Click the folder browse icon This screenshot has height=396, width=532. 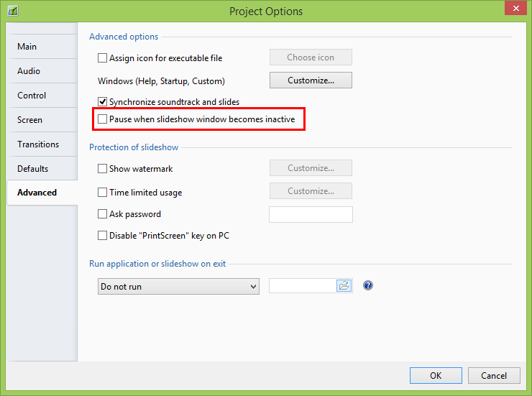point(344,286)
